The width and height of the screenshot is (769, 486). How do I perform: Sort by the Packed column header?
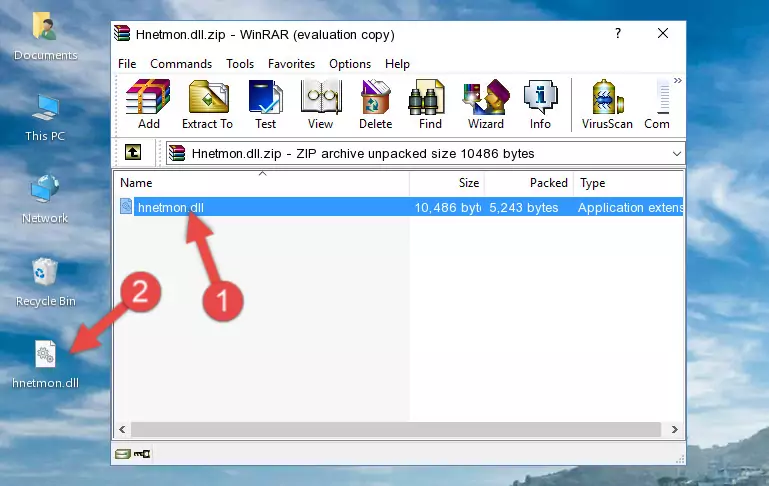point(529,183)
